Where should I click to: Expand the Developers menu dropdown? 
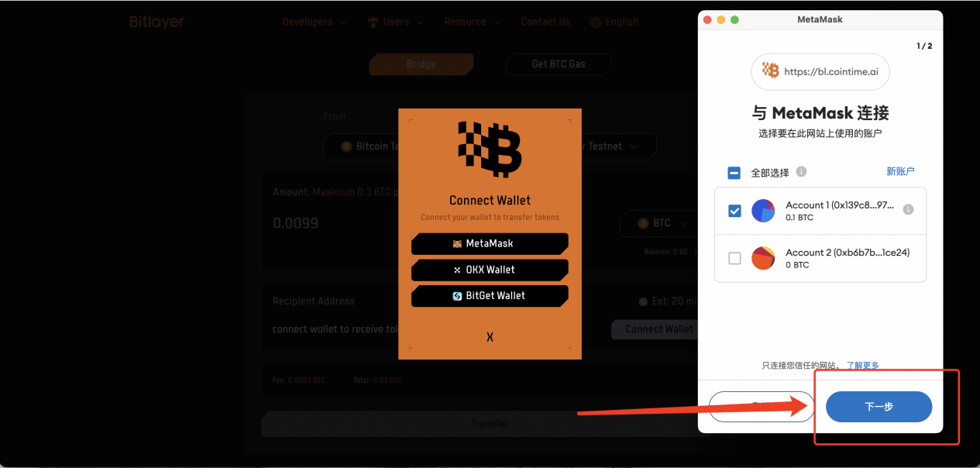pyautogui.click(x=315, y=22)
